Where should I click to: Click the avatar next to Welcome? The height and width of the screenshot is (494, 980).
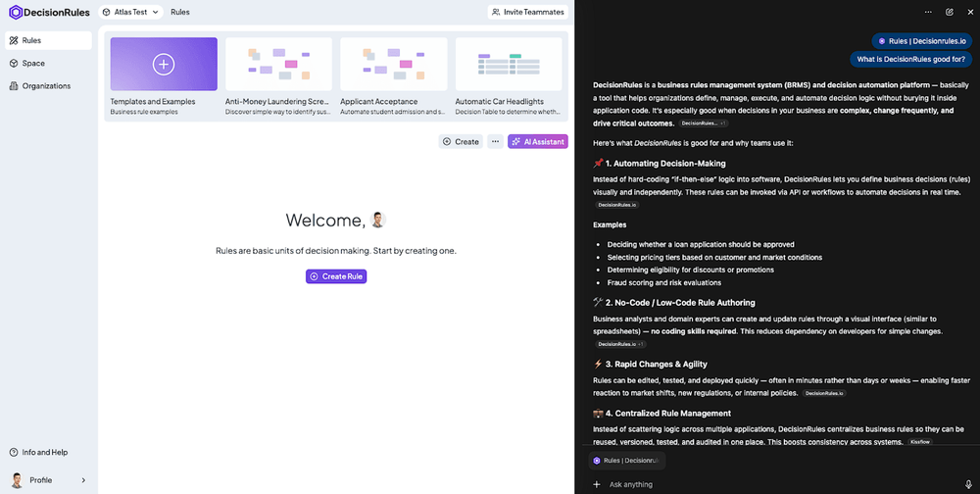[x=377, y=220]
